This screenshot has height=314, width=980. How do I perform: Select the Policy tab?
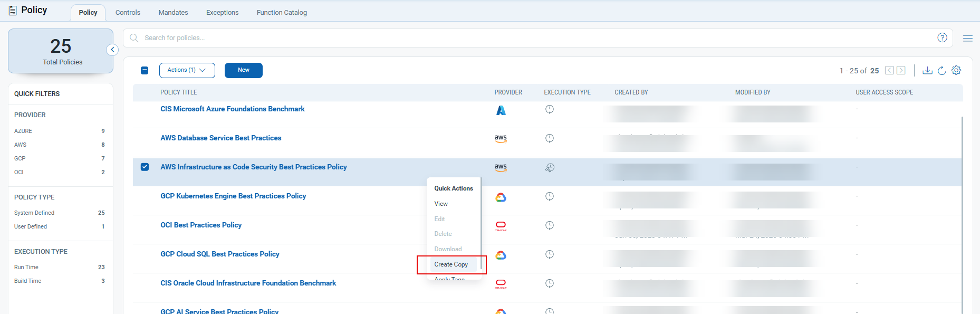coord(88,12)
